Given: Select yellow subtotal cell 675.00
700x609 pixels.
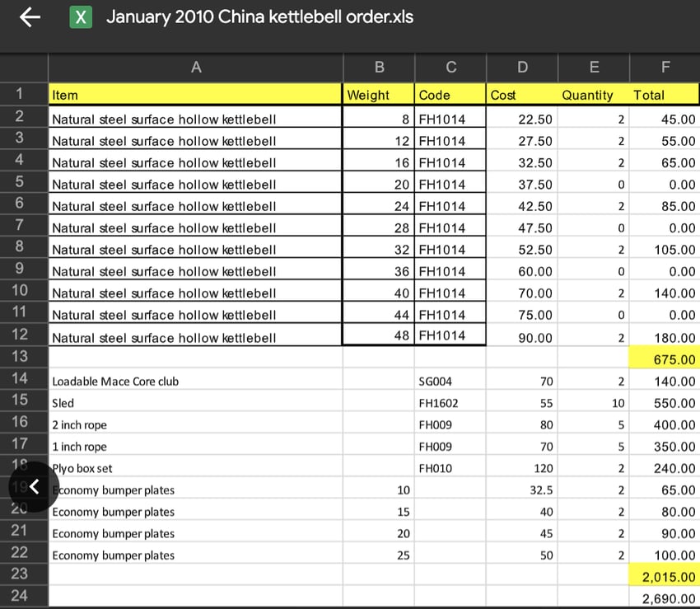Looking at the screenshot, I should (x=665, y=357).
